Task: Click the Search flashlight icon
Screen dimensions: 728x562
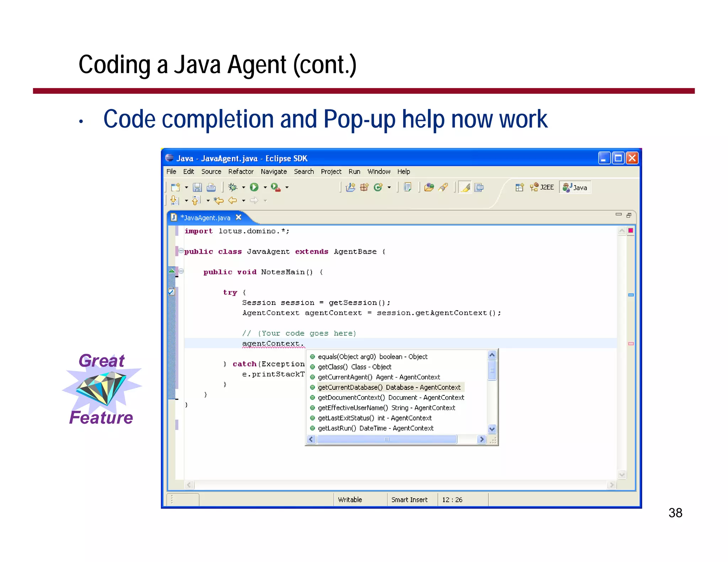Action: pos(443,187)
